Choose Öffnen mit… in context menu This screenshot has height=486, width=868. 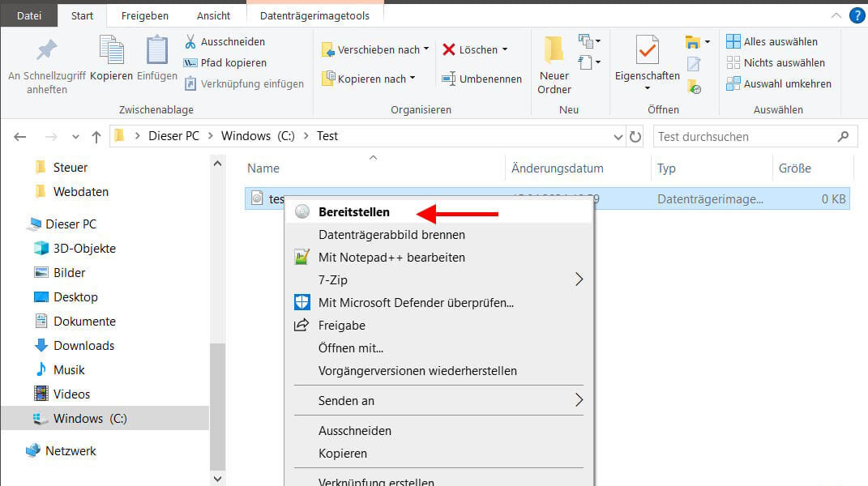click(438, 348)
